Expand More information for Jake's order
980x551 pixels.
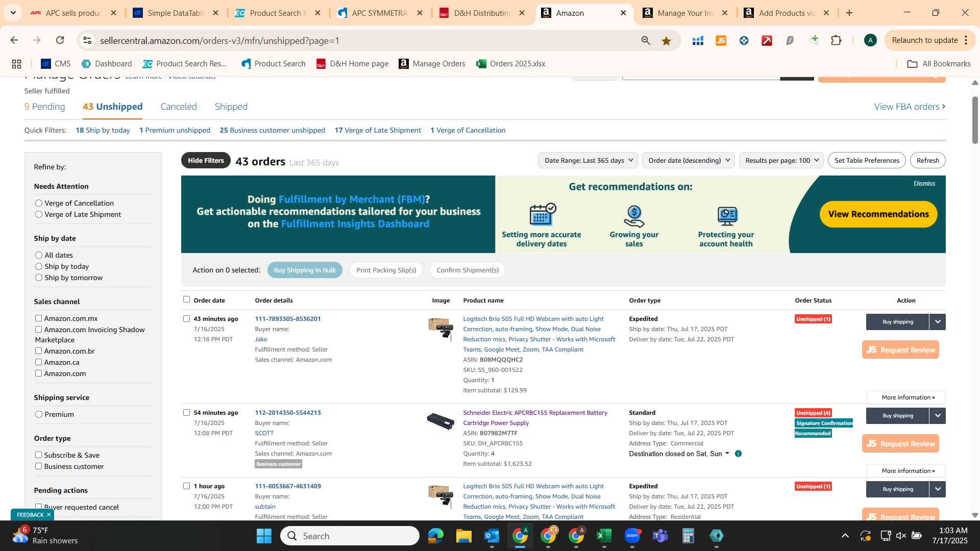click(x=906, y=397)
